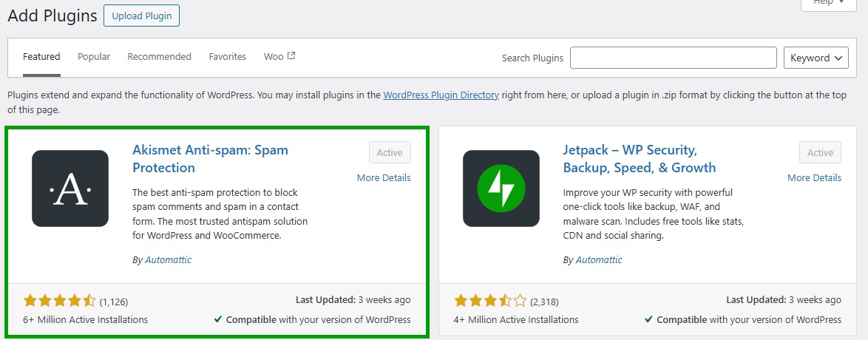Click the Woo external link icon
Viewport: 868px width, 340px height.
coord(291,56)
